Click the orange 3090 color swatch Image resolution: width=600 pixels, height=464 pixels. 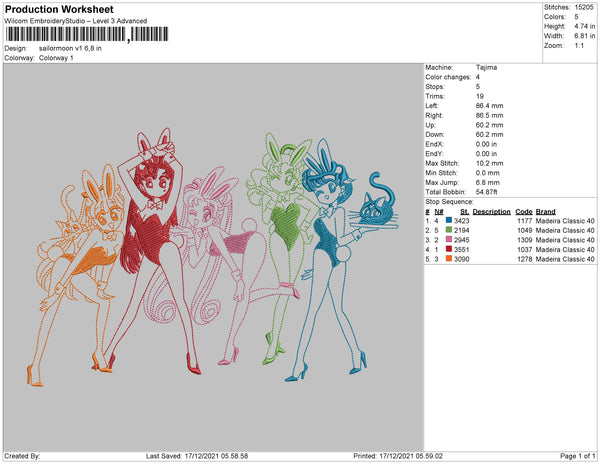449,259
